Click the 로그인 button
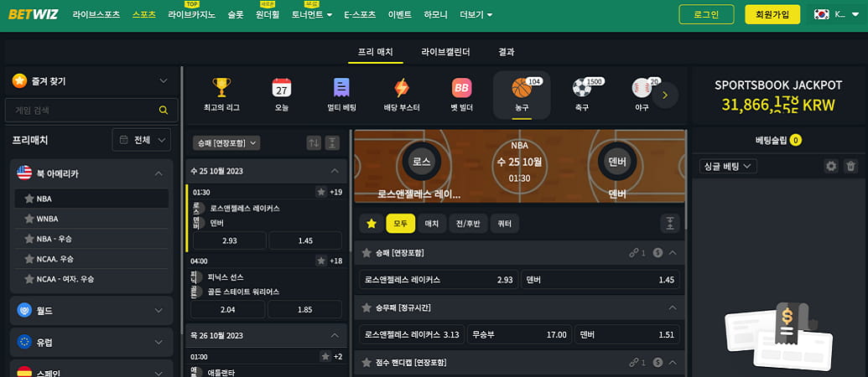 point(706,14)
